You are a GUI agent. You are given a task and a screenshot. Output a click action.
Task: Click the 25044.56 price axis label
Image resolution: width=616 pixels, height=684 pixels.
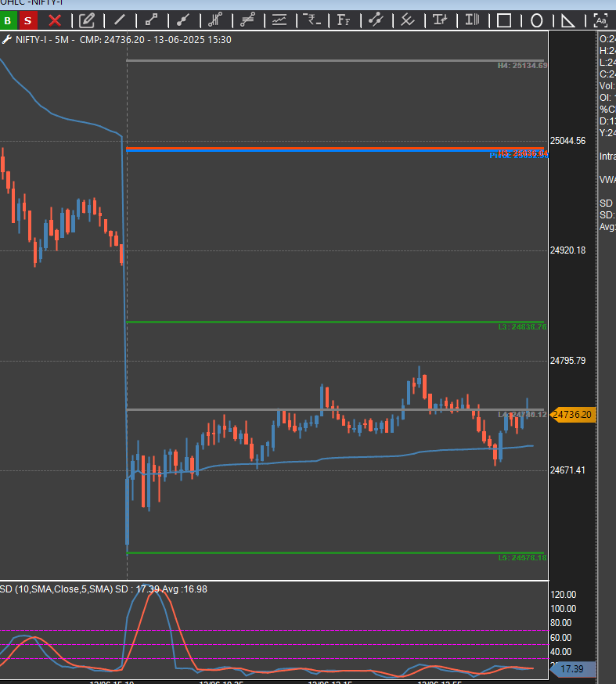point(567,141)
